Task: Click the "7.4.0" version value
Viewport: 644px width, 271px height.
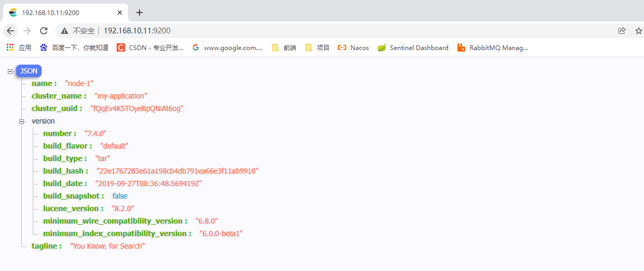Action: [95, 133]
